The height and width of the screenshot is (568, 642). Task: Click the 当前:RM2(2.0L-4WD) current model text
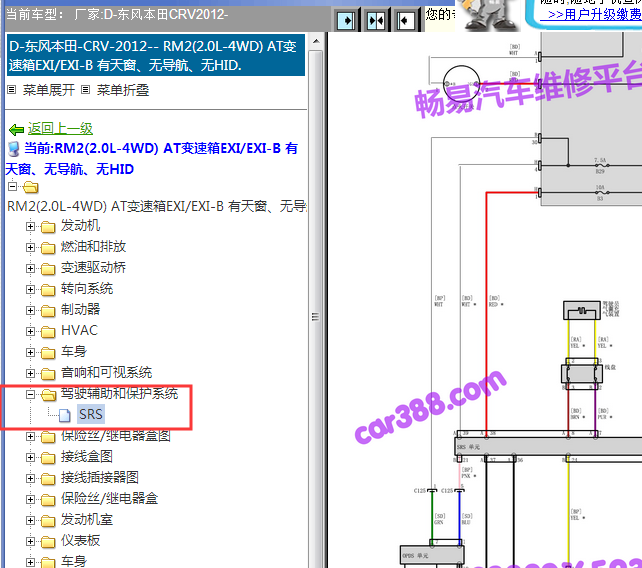(153, 158)
